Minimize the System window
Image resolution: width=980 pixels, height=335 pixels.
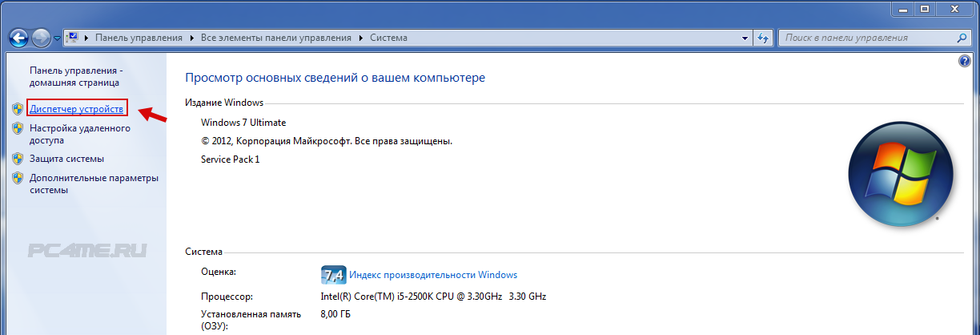904,8
